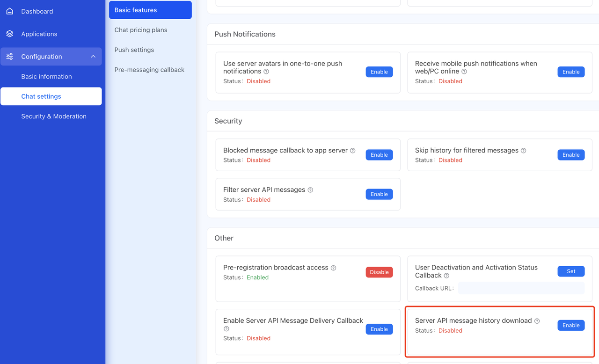
Task: Disable Pre-registration broadcast access
Action: click(379, 272)
